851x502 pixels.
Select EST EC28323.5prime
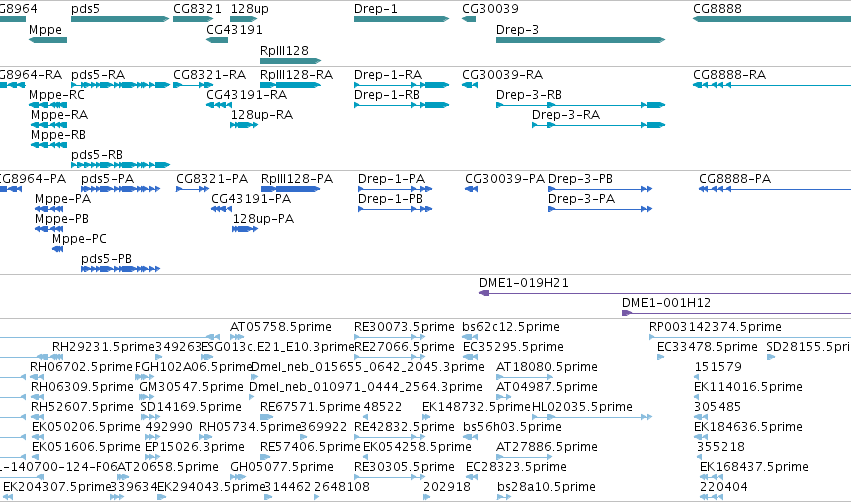(x=472, y=478)
